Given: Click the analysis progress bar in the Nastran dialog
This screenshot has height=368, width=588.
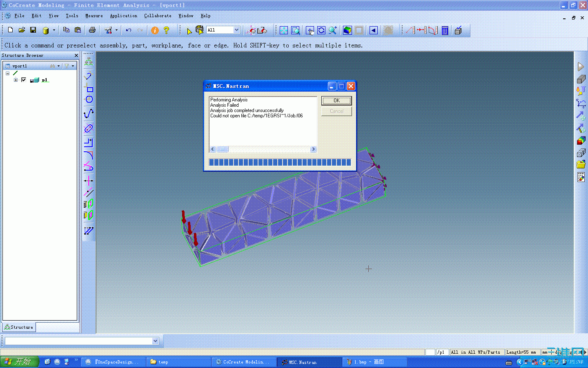Looking at the screenshot, I should click(280, 162).
